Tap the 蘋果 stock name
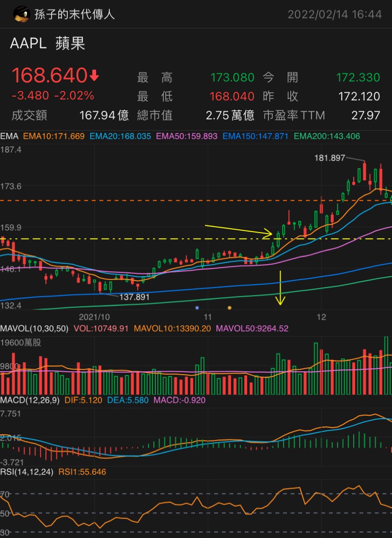392x538 pixels. pos(71,44)
